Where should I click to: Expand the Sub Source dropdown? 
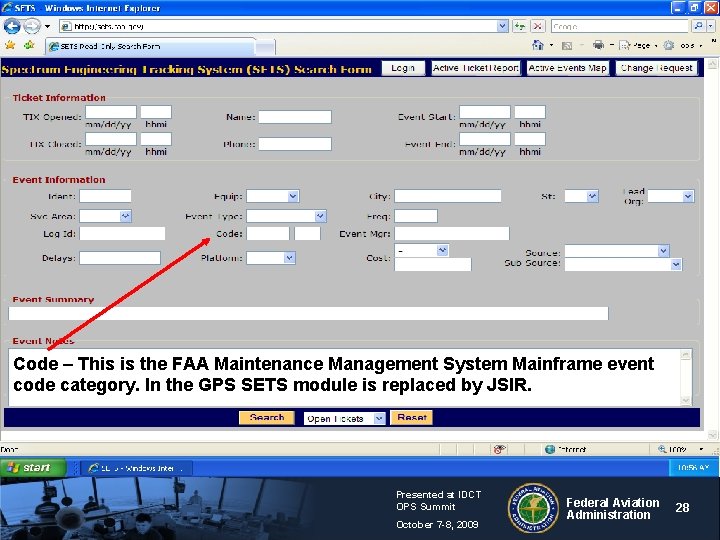click(x=675, y=264)
